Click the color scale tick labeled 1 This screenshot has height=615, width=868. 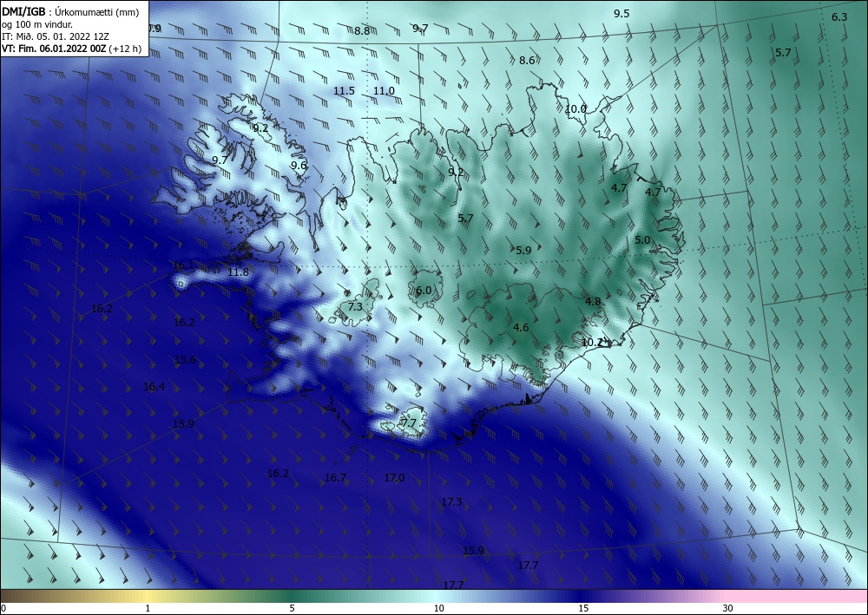coord(148,608)
